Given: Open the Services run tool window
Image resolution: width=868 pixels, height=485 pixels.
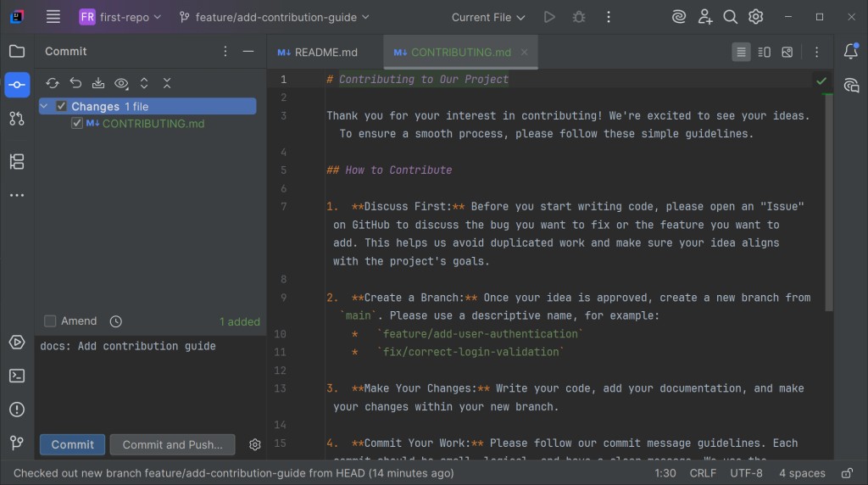Looking at the screenshot, I should [x=17, y=343].
